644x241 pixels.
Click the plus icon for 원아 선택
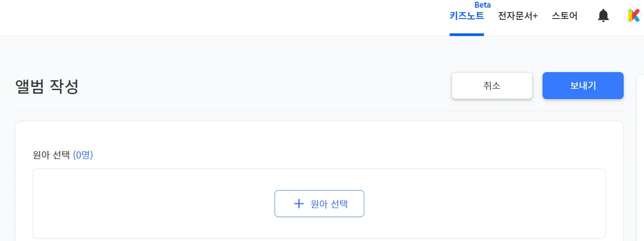coord(299,204)
